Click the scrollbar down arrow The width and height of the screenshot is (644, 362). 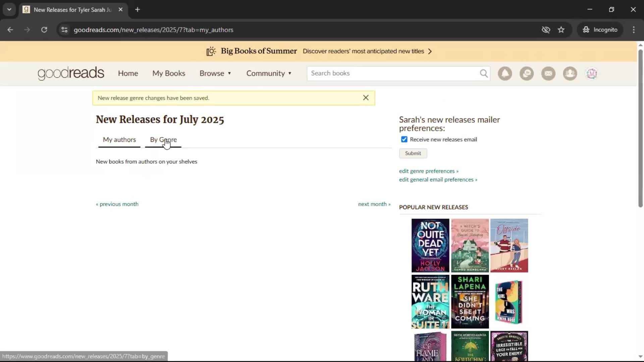point(640,357)
